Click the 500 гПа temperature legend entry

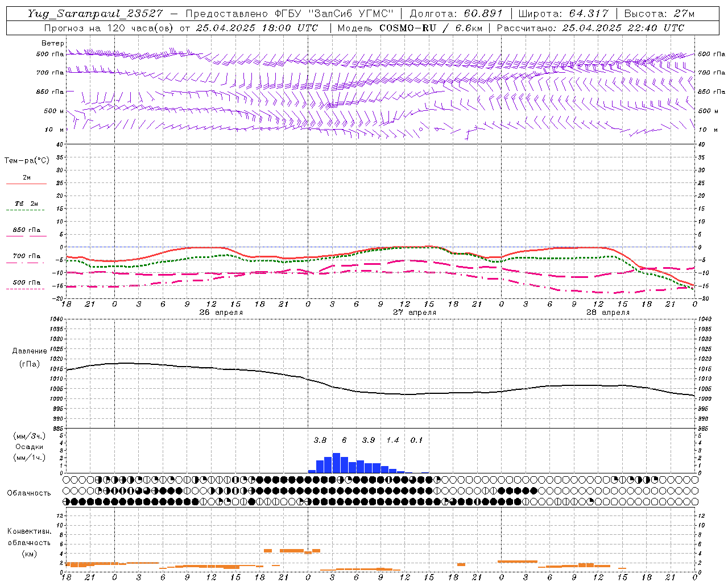click(x=26, y=282)
